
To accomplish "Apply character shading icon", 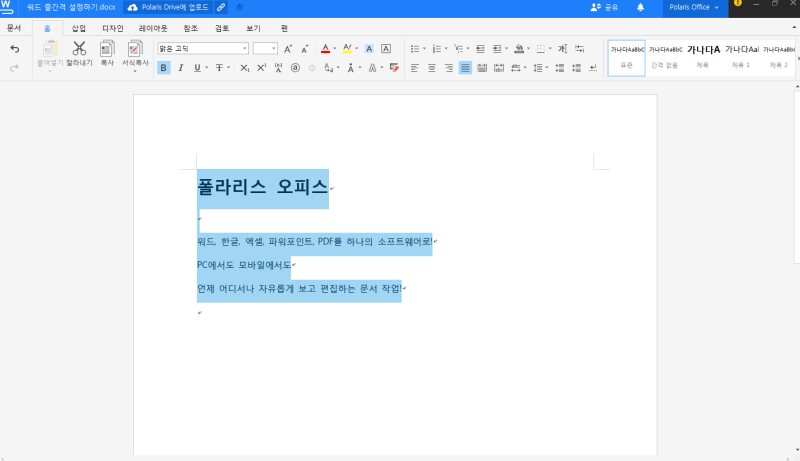I will point(369,49).
